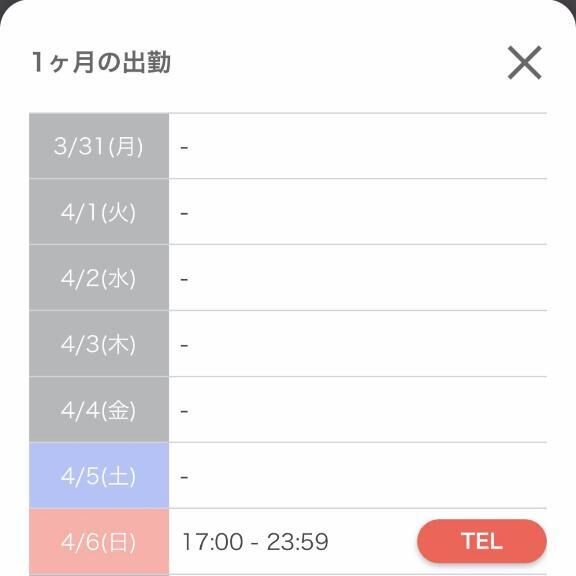Dismiss by clicking dark backdrop corner
This screenshot has height=576, width=576.
click(x=4, y=4)
